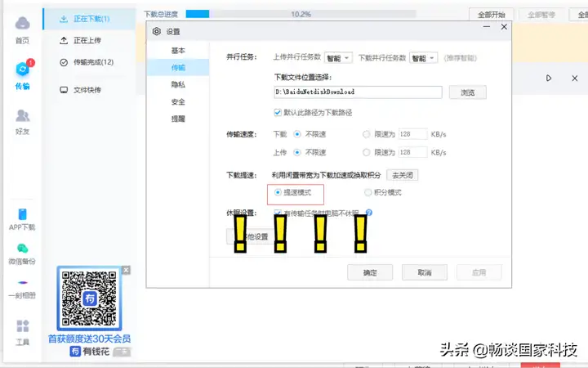
Task: Click the 全部暂停 button
Action: coord(541,15)
